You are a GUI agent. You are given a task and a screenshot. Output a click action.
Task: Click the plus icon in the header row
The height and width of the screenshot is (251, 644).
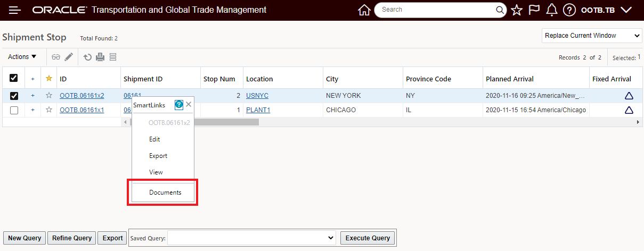point(32,79)
